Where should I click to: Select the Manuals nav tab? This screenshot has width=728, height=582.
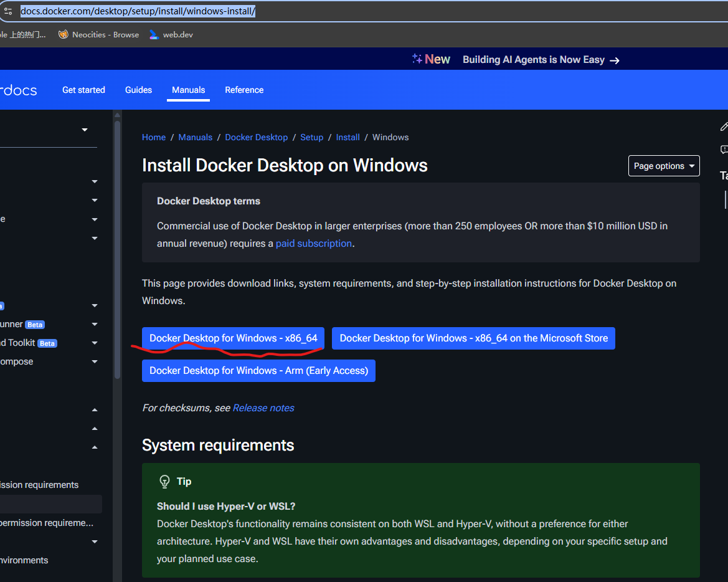(x=189, y=90)
